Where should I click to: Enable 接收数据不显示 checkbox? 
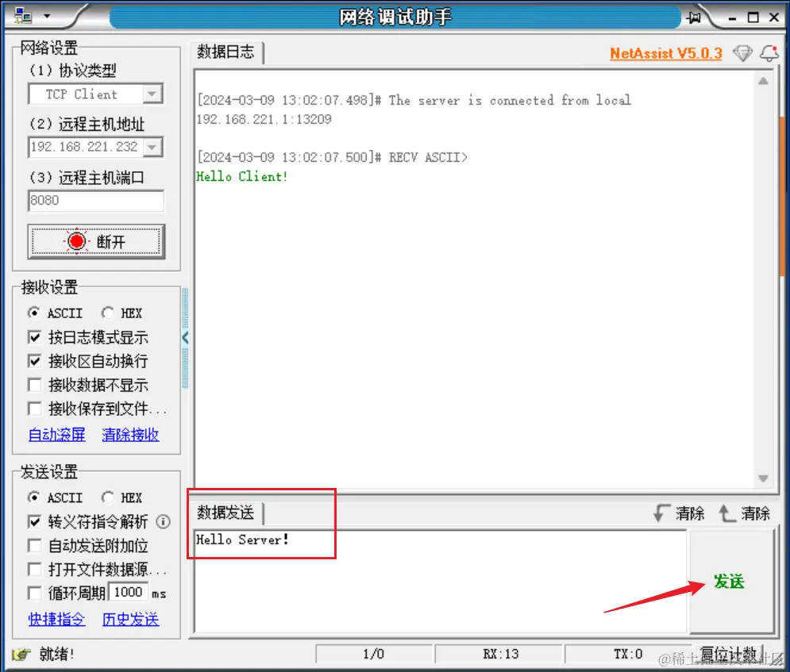click(x=34, y=385)
